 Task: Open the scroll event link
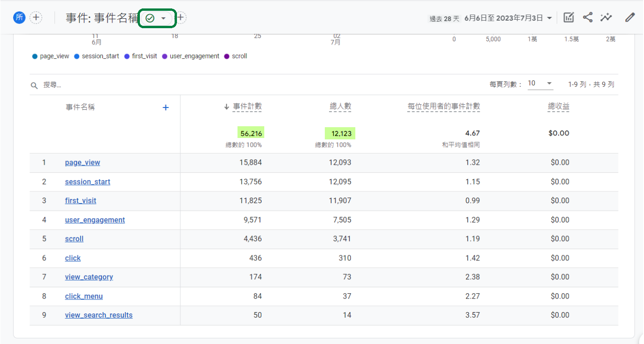click(x=74, y=239)
